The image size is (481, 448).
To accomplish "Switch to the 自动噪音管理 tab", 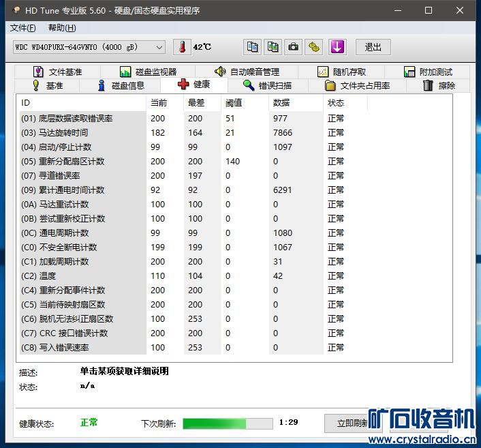I will pos(247,72).
